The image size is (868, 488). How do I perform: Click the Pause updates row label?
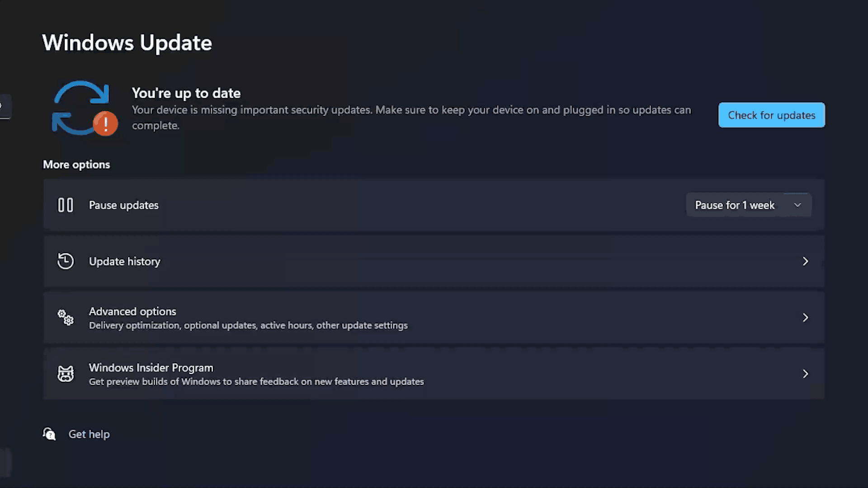pyautogui.click(x=124, y=205)
